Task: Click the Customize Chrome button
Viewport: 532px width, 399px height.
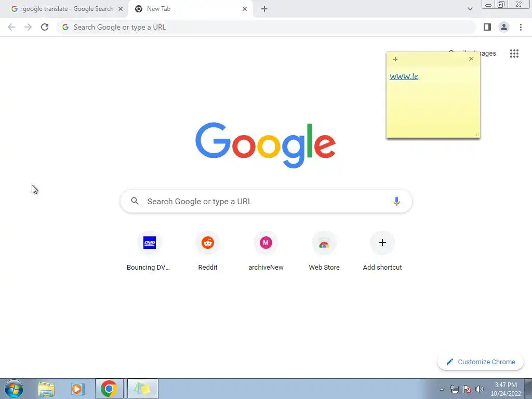Action: 481,362
